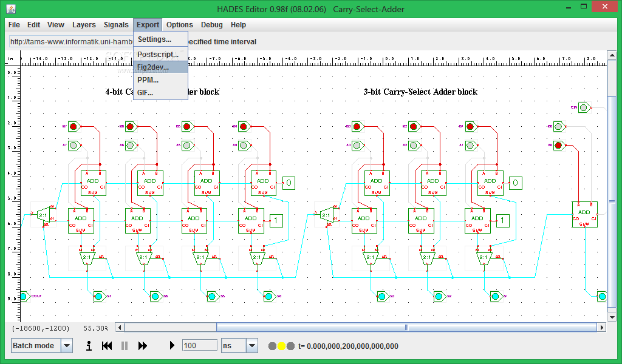Select the constant 1 box in 4-bit block
The height and width of the screenshot is (364, 622).
pos(276,221)
